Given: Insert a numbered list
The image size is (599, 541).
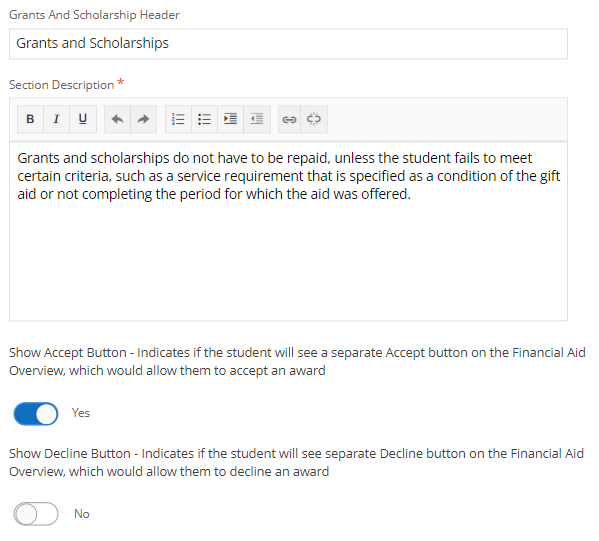Looking at the screenshot, I should [178, 119].
